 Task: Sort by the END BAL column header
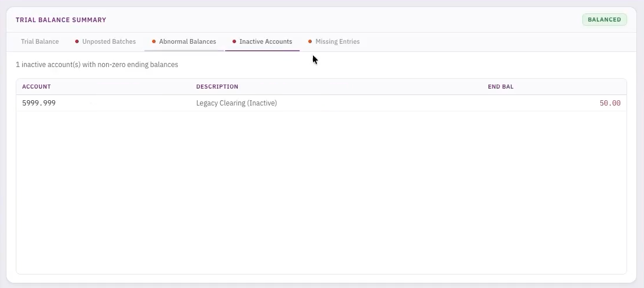click(x=500, y=87)
